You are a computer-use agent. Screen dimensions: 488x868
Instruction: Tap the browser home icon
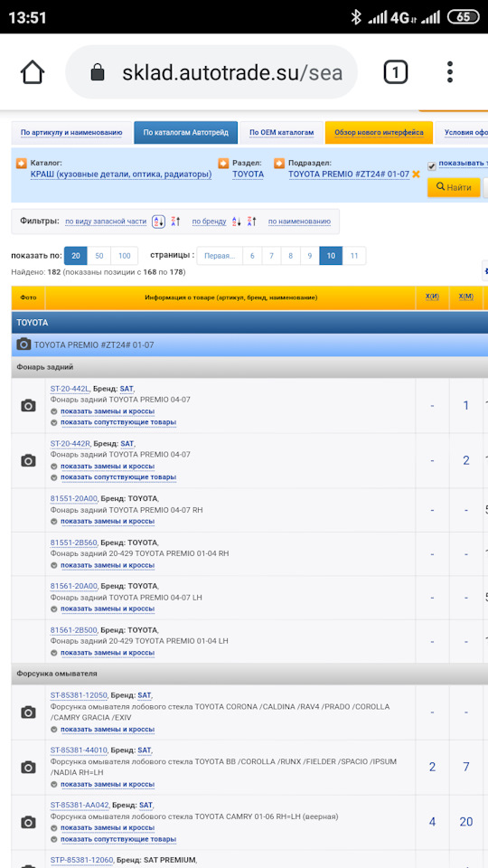point(33,72)
